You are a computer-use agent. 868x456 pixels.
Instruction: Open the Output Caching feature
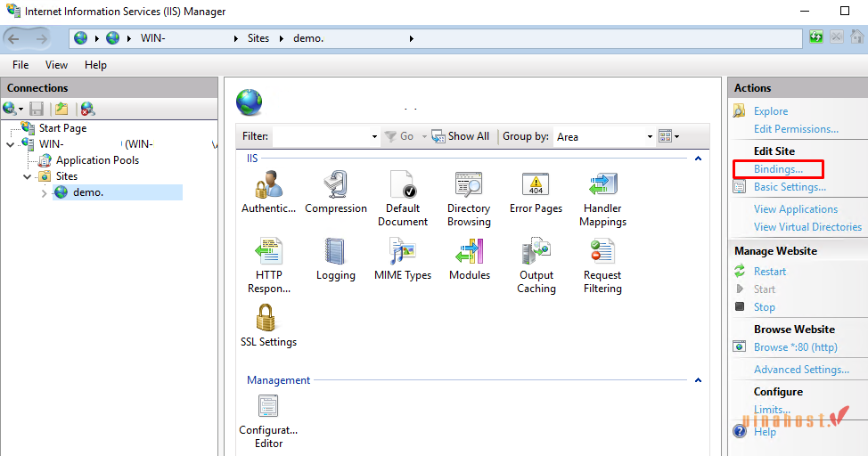coord(536,252)
